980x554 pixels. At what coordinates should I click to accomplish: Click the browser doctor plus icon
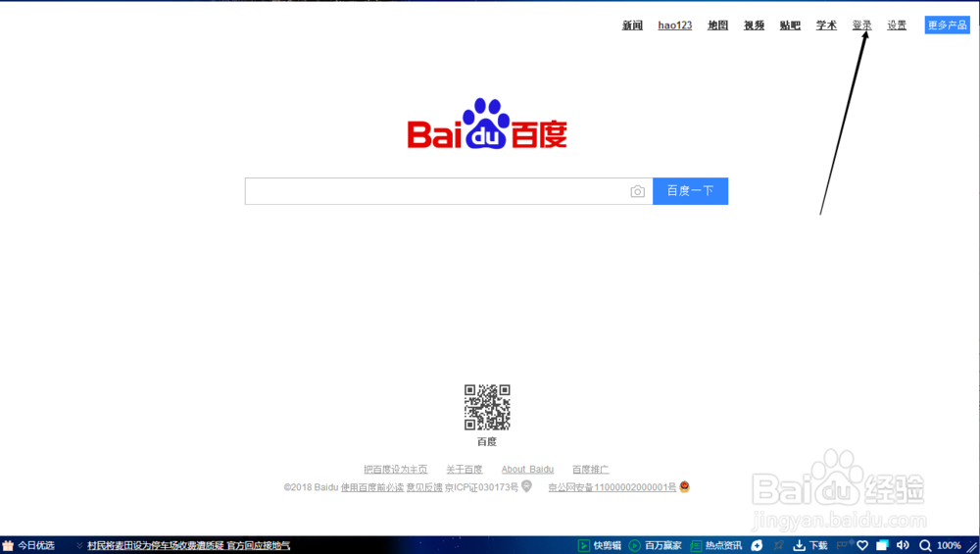coord(757,545)
